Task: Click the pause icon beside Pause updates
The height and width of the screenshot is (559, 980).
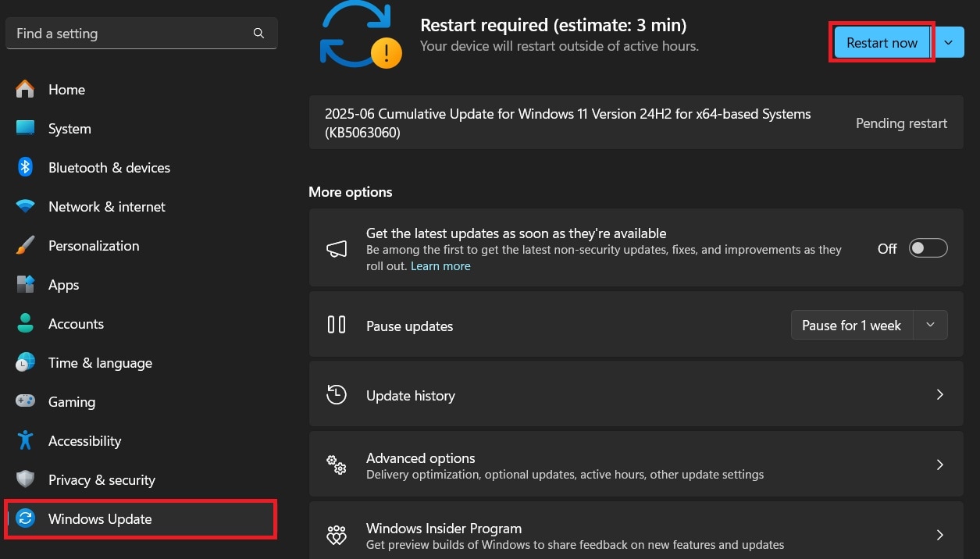Action: [337, 325]
